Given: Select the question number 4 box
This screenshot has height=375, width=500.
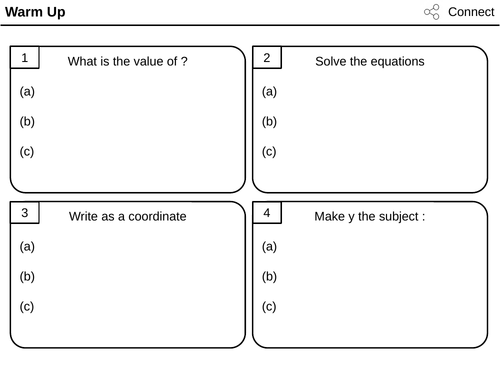Looking at the screenshot, I should tap(267, 213).
